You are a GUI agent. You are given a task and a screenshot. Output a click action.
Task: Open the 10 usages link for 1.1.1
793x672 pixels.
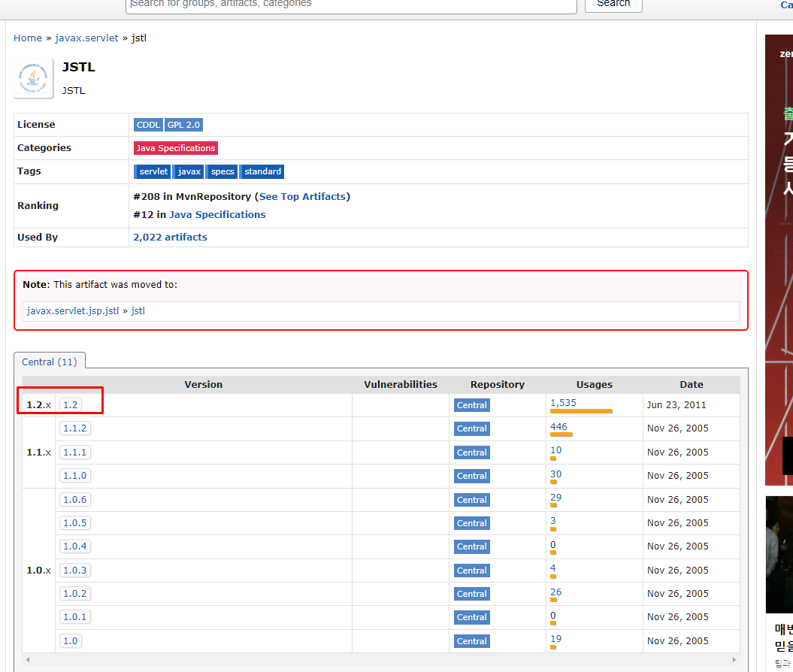point(555,450)
